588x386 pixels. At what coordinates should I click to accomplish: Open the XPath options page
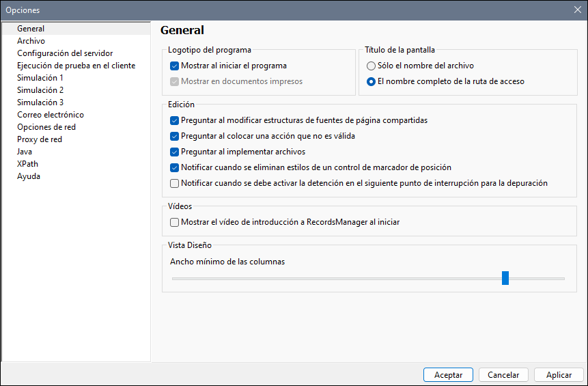pyautogui.click(x=27, y=164)
